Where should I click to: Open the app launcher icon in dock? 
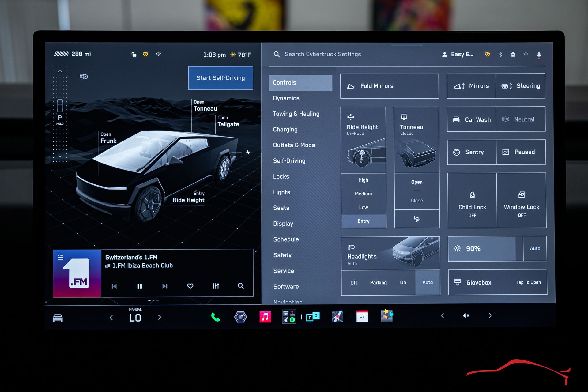click(x=289, y=317)
